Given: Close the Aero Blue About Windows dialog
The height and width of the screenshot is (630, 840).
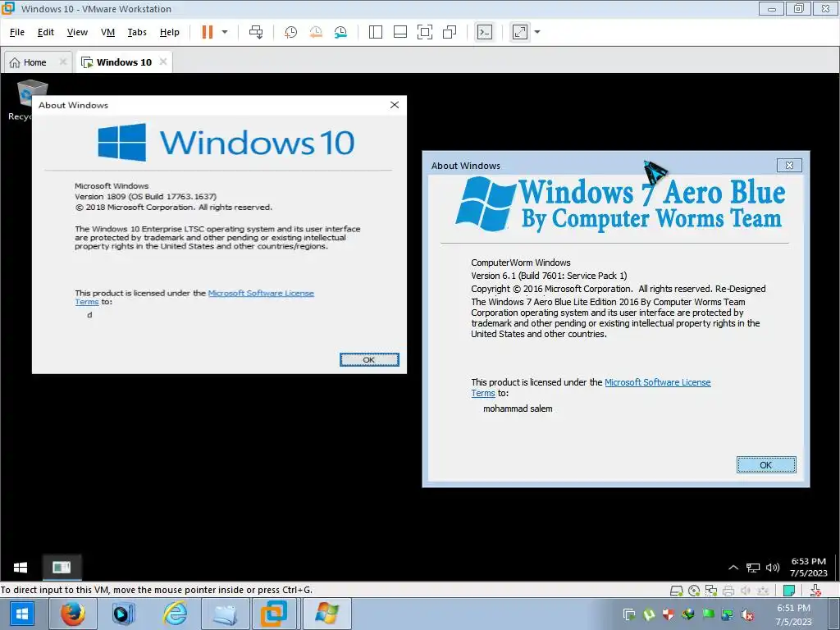Looking at the screenshot, I should 789,166.
